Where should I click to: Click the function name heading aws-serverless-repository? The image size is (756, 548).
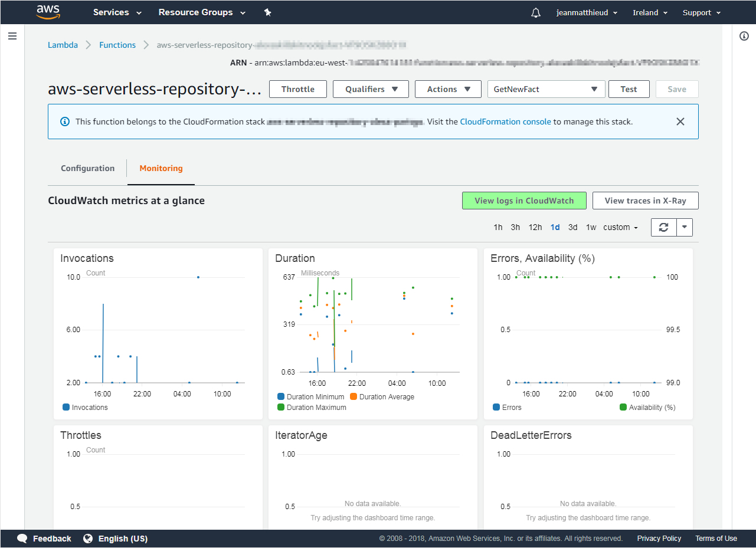tap(154, 89)
